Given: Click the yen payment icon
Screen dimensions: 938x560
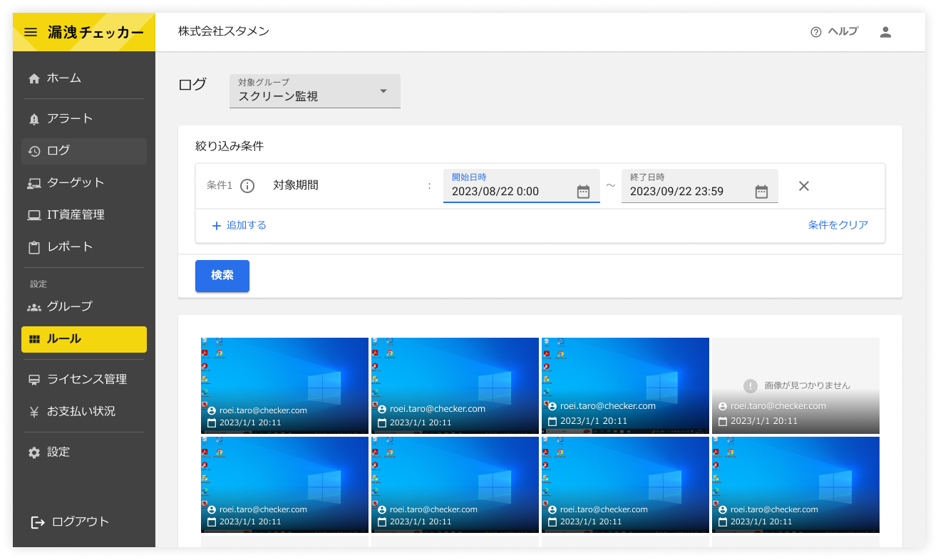Looking at the screenshot, I should [33, 412].
